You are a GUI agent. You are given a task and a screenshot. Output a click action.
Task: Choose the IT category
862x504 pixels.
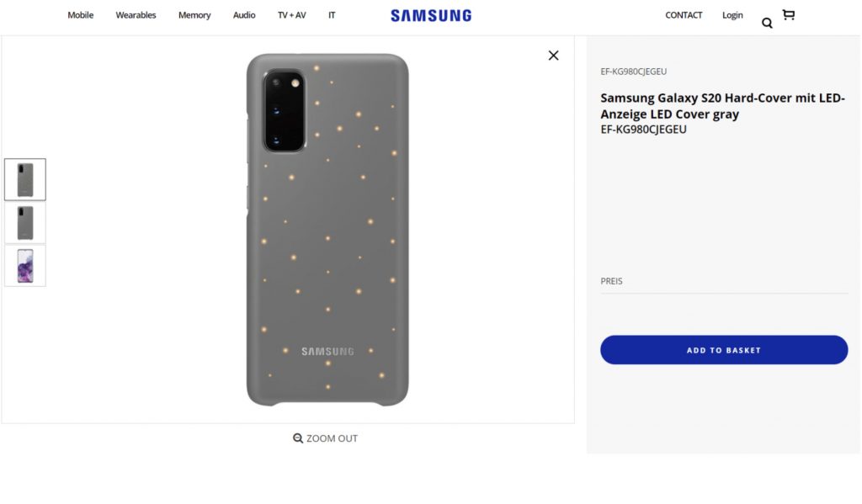click(x=332, y=15)
